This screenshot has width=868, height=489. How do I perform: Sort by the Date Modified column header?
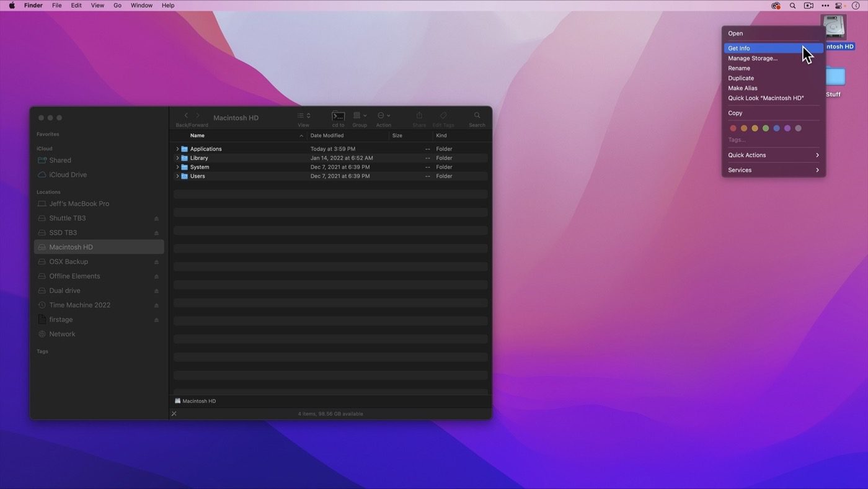tap(327, 135)
